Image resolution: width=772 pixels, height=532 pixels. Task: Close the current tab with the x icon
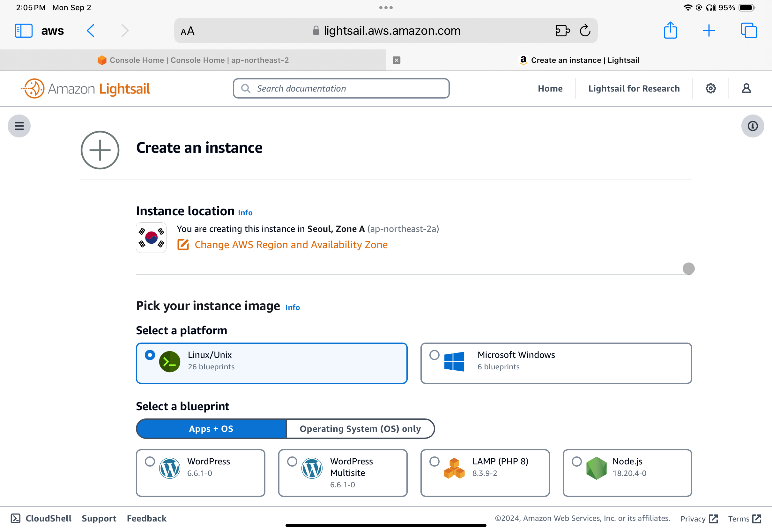tap(396, 60)
